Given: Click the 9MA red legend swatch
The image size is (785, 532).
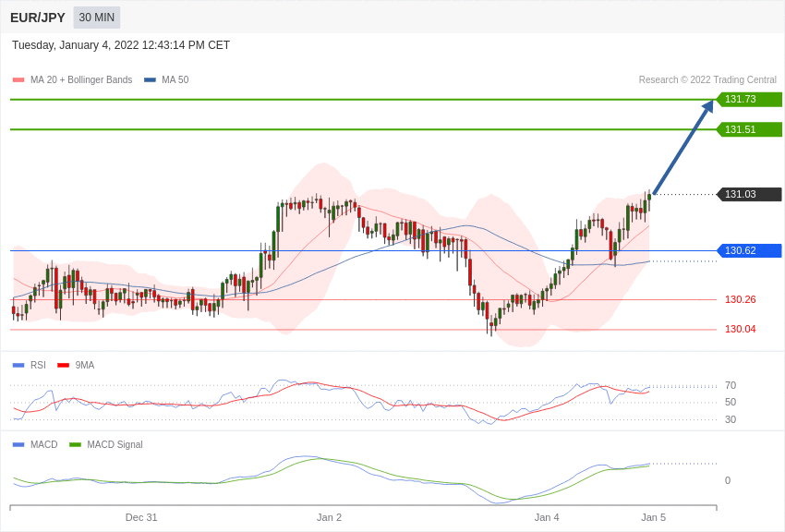Looking at the screenshot, I should (x=64, y=366).
